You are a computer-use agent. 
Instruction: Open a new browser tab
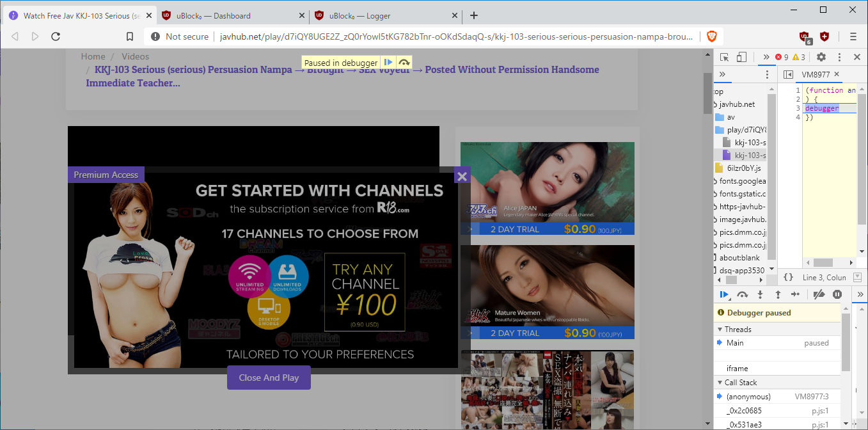pos(474,15)
